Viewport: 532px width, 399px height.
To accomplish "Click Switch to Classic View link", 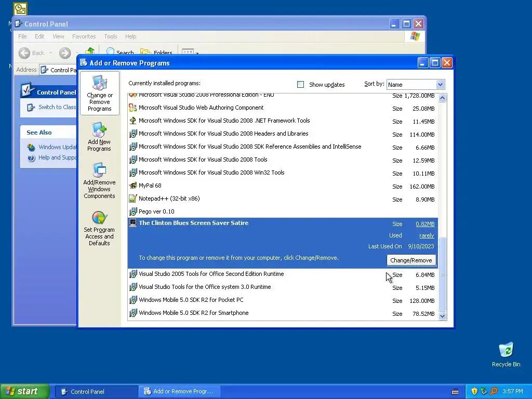I will [57, 107].
